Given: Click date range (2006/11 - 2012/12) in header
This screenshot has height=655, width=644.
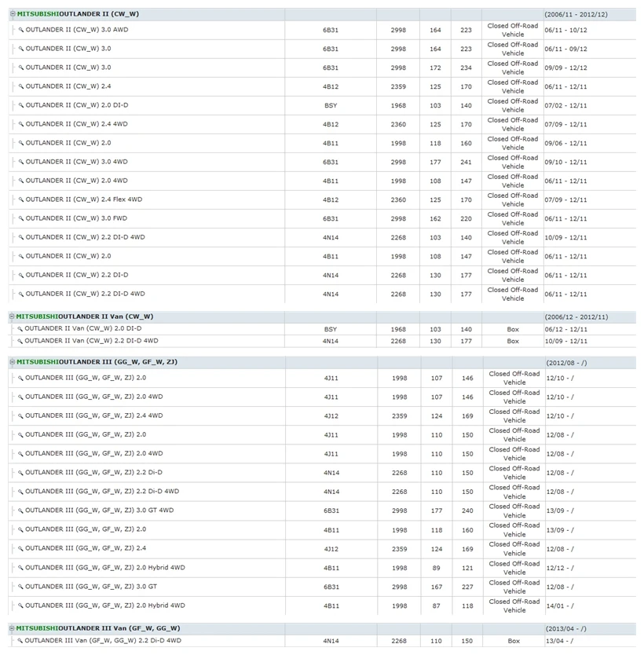Looking at the screenshot, I should pos(576,14).
